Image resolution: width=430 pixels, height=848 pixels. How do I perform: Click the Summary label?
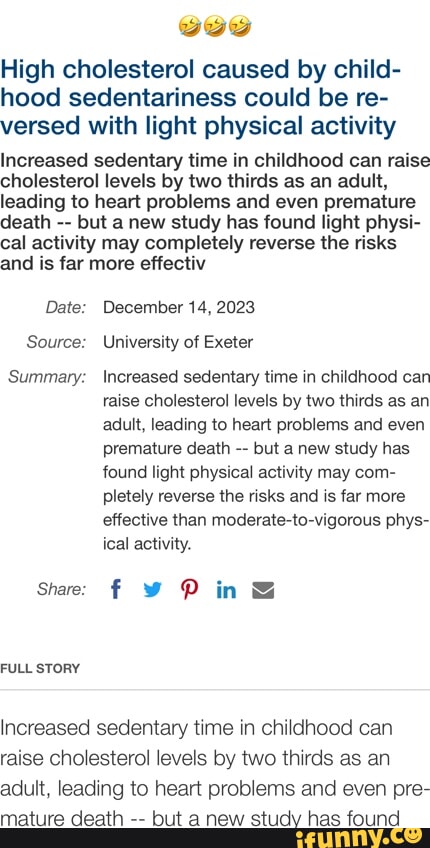(x=47, y=377)
